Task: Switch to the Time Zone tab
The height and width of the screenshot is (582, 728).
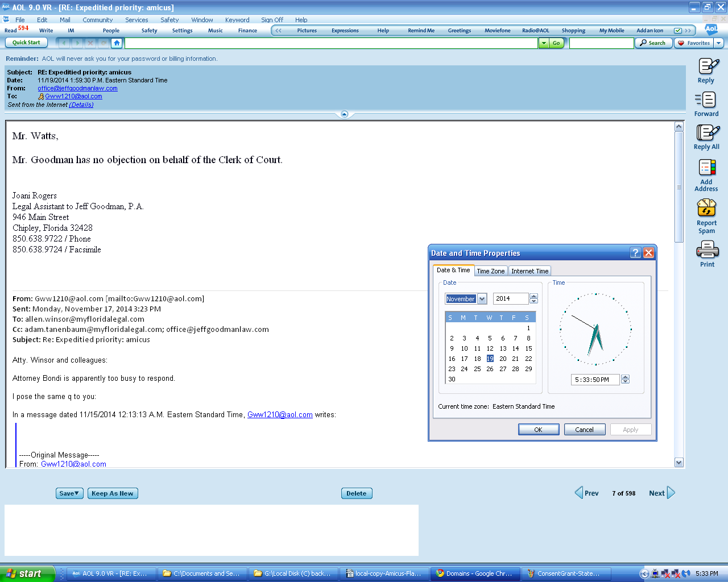Action: (x=491, y=271)
